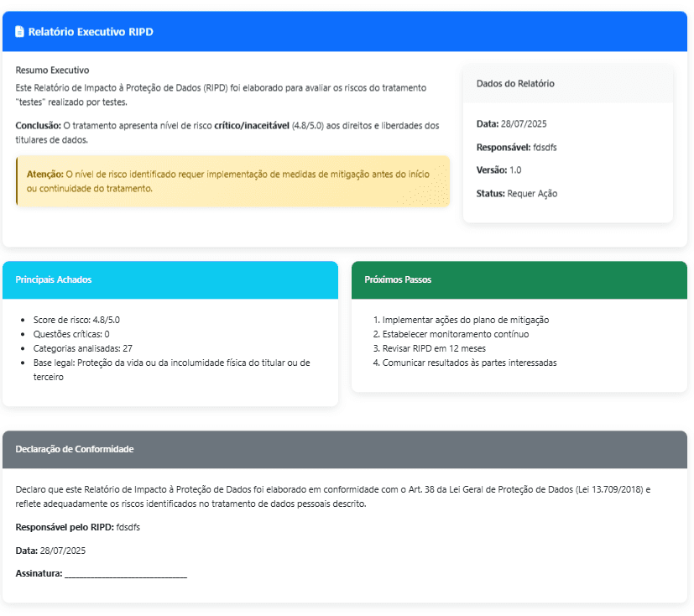Click the blue Principais Achados header
Screen dimensions: 694x616
tap(170, 279)
